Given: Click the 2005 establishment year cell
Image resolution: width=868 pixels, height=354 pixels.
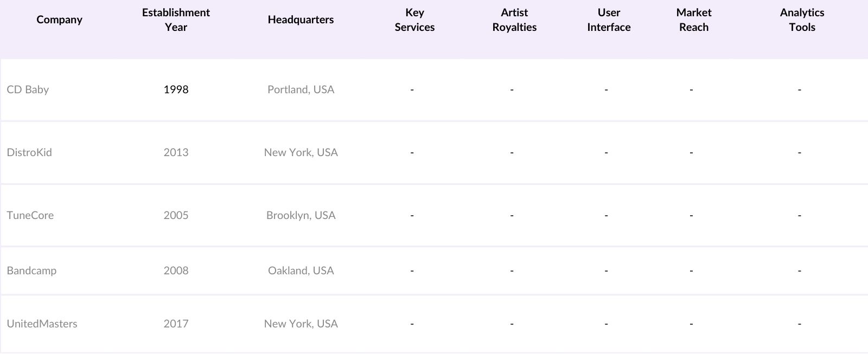Looking at the screenshot, I should coord(176,215).
